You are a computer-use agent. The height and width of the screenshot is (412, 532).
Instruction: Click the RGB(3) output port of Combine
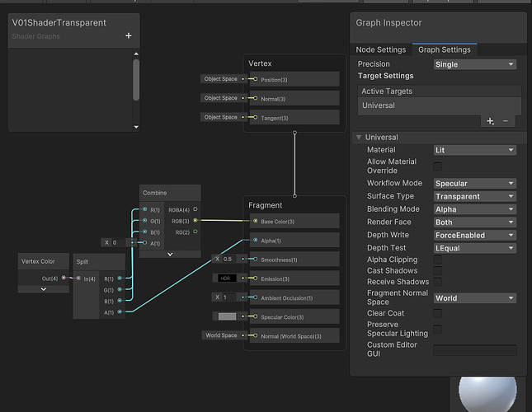[195, 221]
